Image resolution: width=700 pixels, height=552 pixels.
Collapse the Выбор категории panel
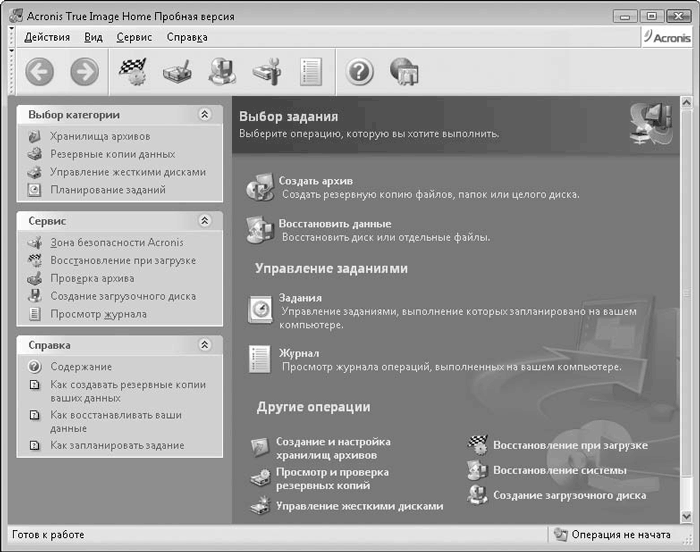tap(205, 115)
